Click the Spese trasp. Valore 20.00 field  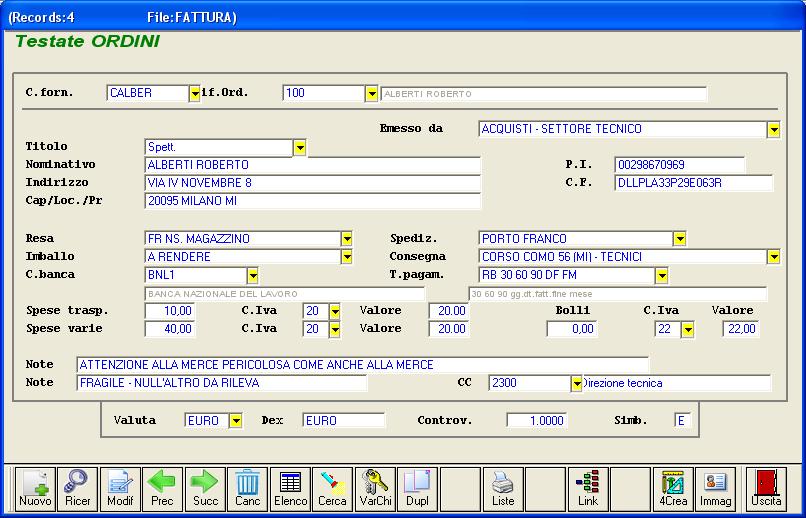coord(449,311)
